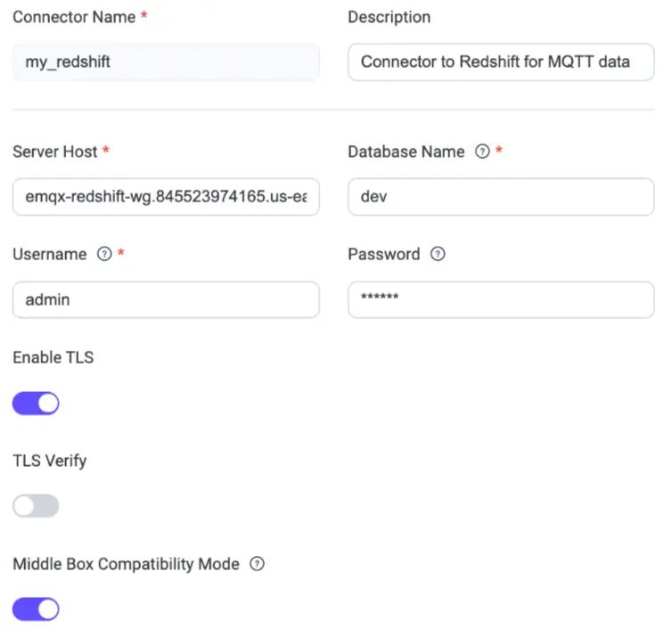Image resolution: width=672 pixels, height=629 pixels.
Task: Click the masked Password input field
Action: (x=501, y=300)
